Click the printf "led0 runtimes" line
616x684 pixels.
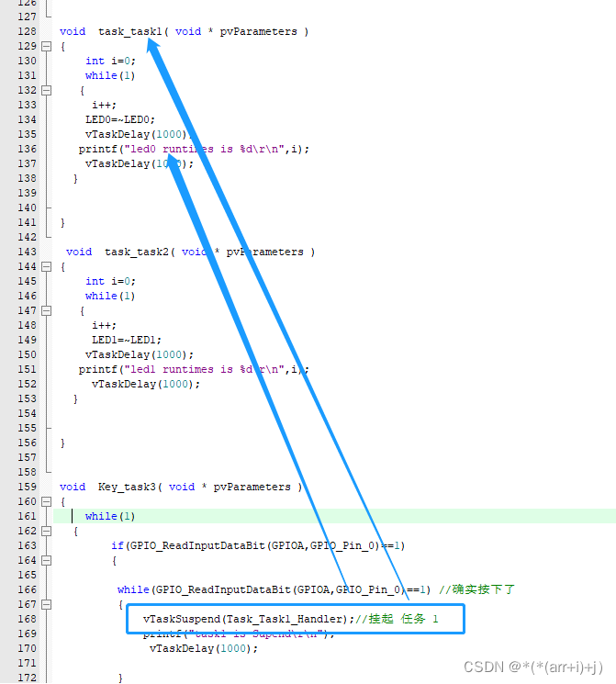tap(194, 149)
